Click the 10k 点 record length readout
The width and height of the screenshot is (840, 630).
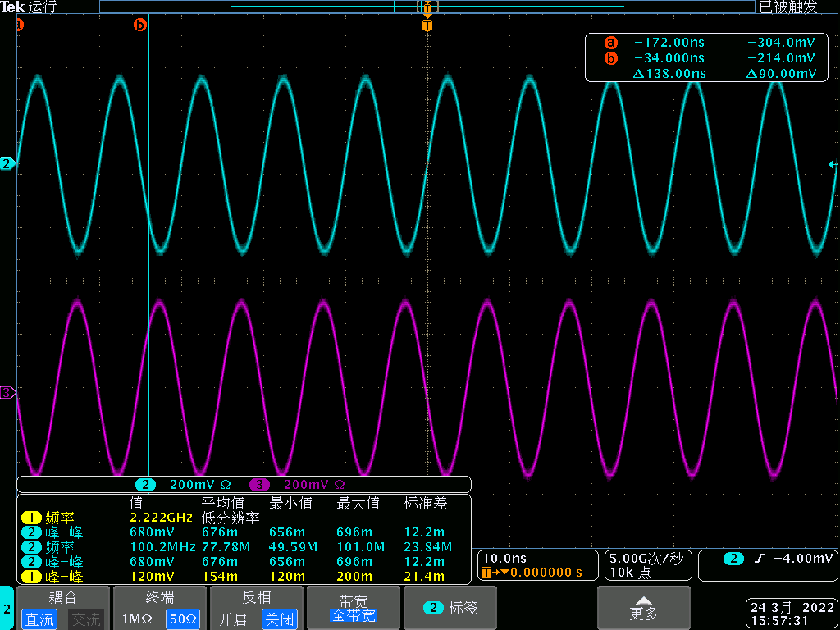[631, 573]
